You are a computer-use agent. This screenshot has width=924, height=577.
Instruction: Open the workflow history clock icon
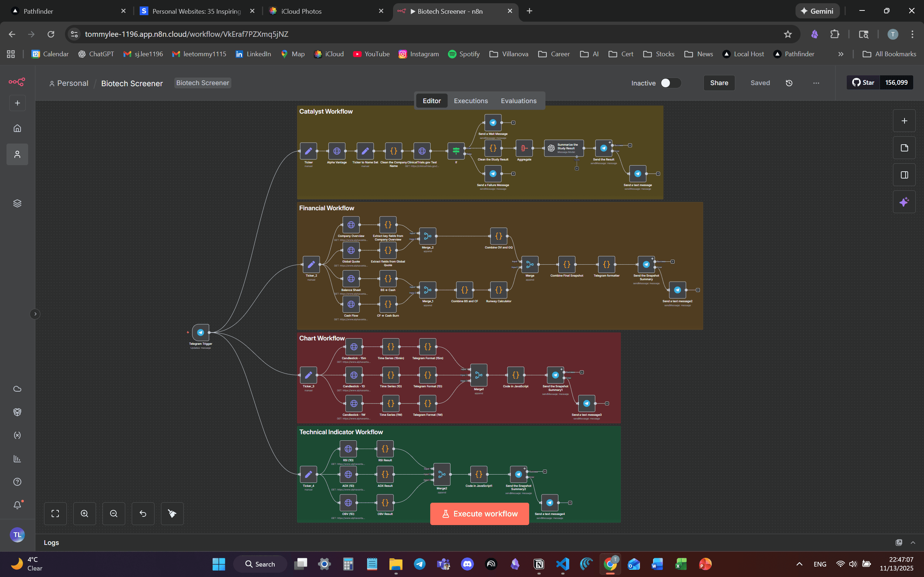pos(789,83)
